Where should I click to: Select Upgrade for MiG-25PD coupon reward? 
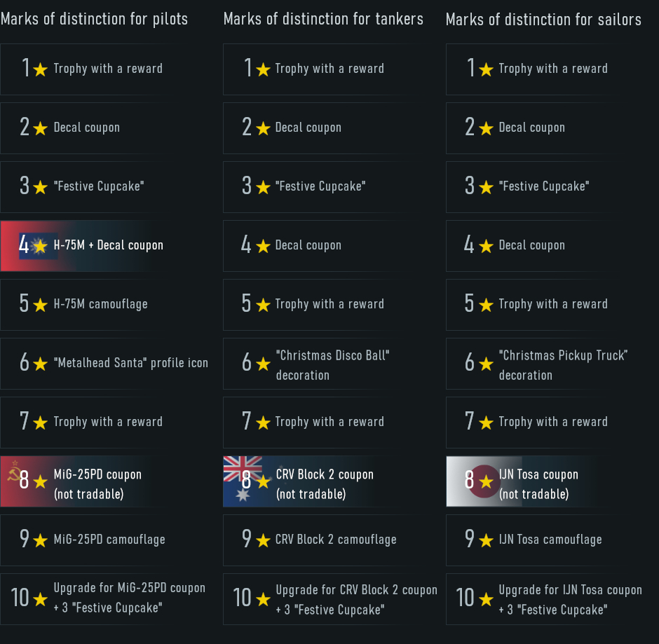coord(105,599)
